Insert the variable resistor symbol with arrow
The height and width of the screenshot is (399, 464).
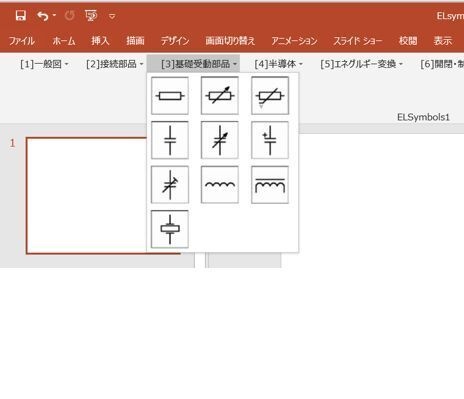point(220,96)
